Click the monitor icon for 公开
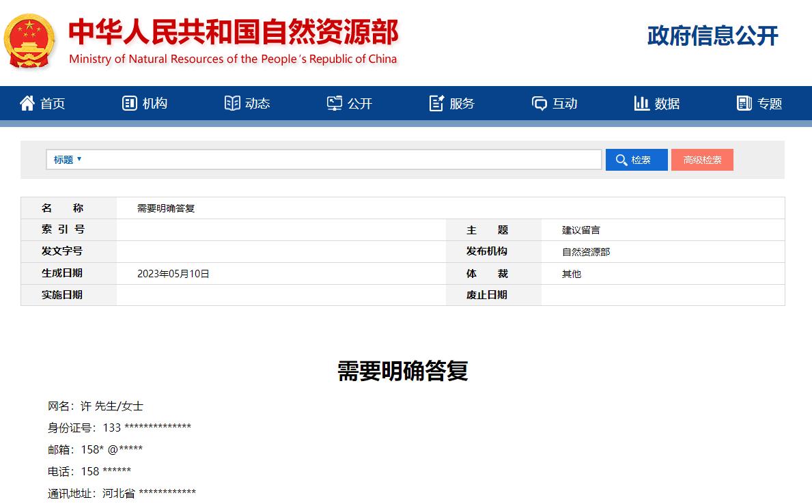The image size is (812, 504). pyautogui.click(x=335, y=103)
